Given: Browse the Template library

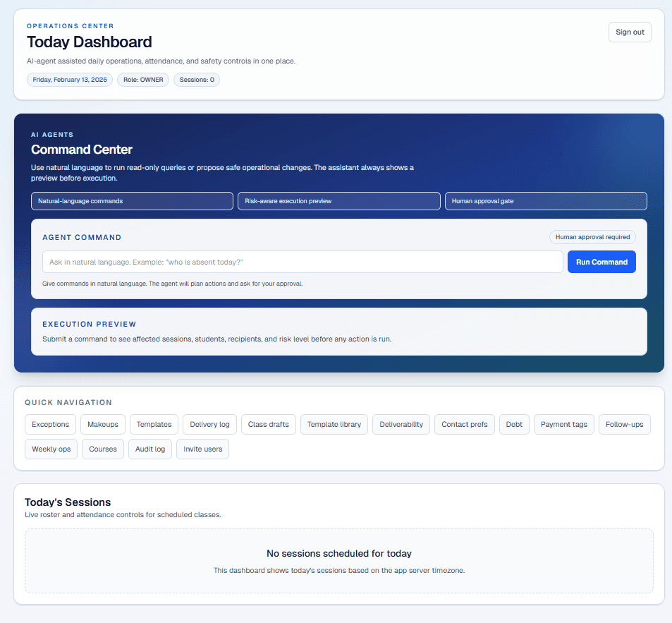Looking at the screenshot, I should coord(333,424).
